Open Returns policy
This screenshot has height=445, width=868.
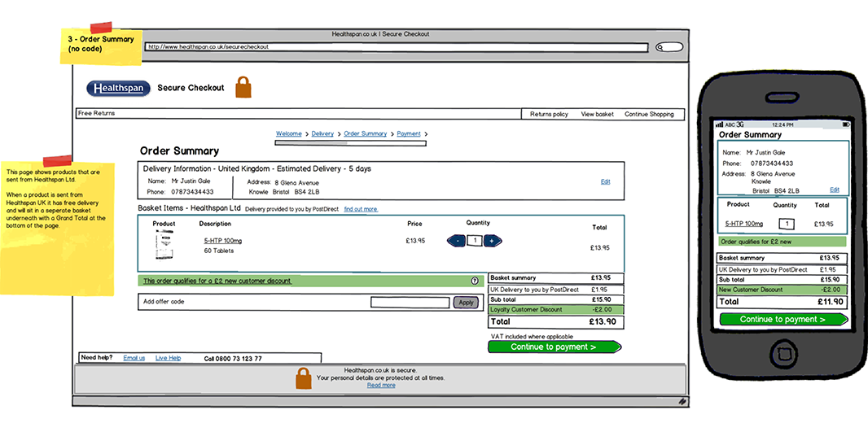coord(549,115)
